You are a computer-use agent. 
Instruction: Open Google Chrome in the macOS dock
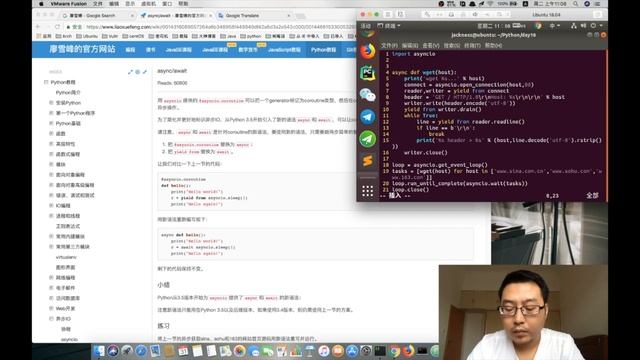pyautogui.click(x=394, y=351)
